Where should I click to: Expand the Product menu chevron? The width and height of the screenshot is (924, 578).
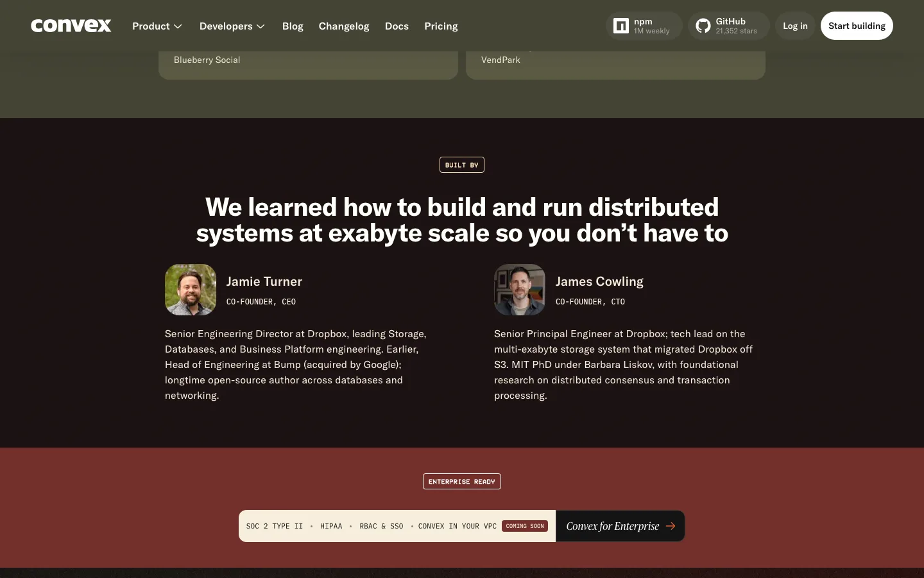point(178,26)
